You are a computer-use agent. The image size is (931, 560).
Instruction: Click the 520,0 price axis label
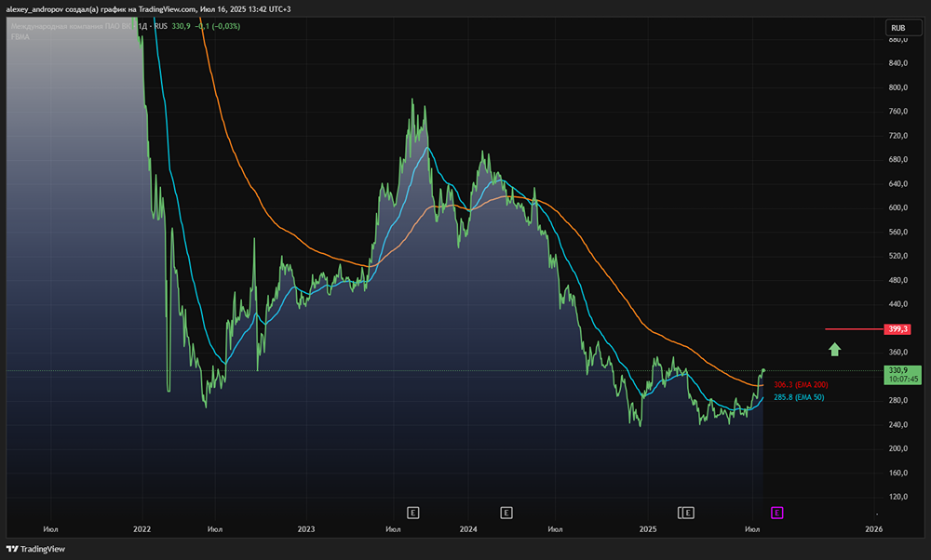point(897,256)
